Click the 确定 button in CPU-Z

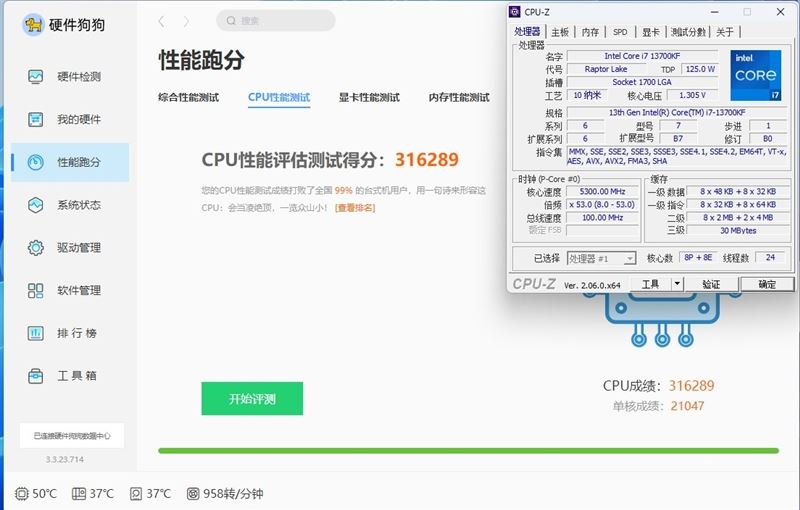[767, 284]
